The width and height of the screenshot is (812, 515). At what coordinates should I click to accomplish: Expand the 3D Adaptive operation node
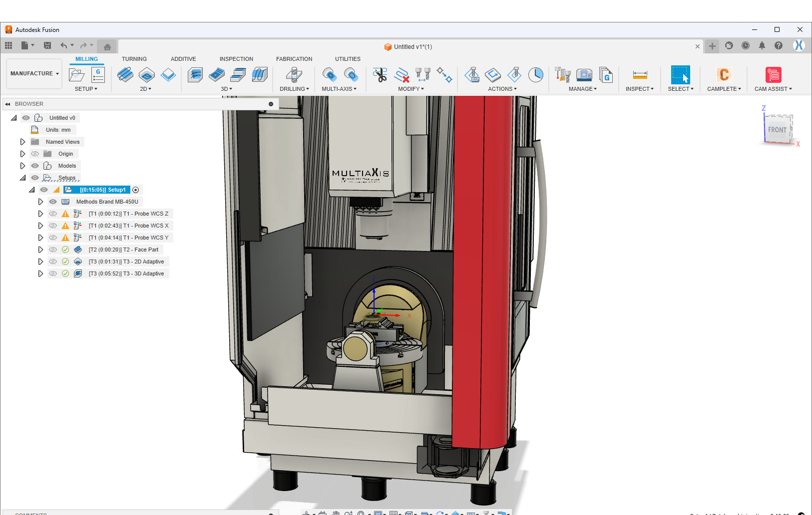pyautogui.click(x=40, y=273)
